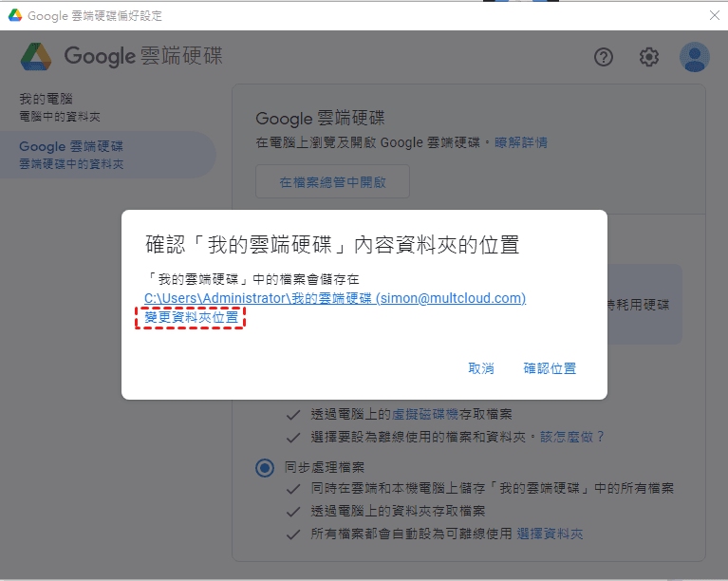Click the Google 雲端硬碟 panel heading

[x=320, y=118]
